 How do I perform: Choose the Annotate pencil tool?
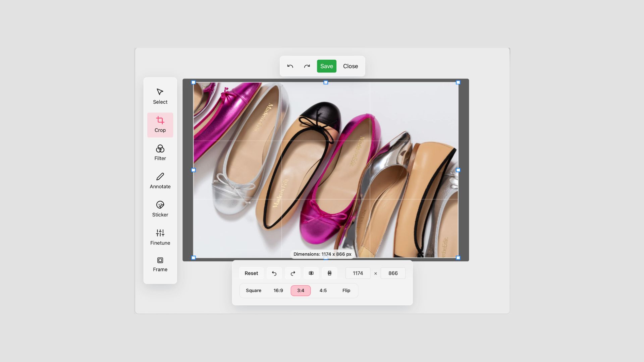160,181
